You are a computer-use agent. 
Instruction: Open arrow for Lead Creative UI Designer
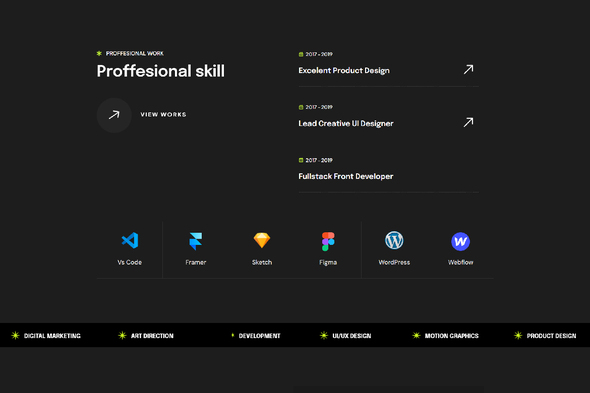coord(468,122)
